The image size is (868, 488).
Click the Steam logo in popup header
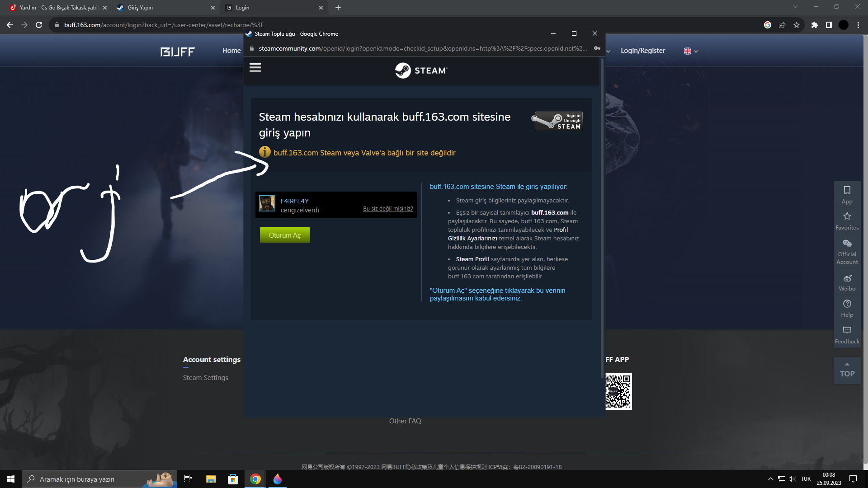(421, 70)
